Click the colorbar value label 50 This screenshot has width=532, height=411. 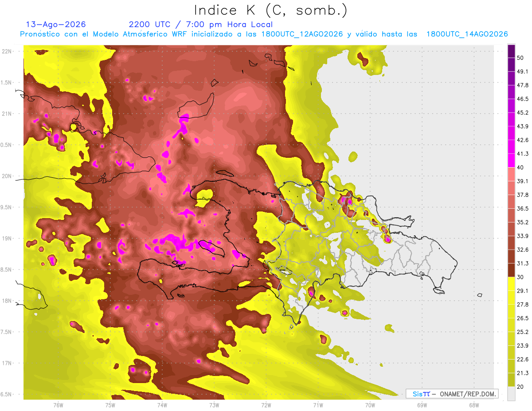520,58
